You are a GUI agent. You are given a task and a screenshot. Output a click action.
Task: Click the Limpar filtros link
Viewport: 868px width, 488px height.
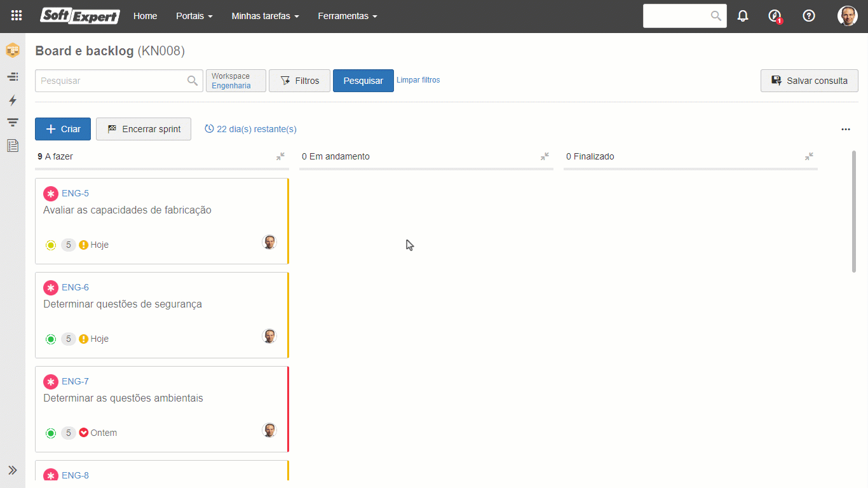point(418,80)
